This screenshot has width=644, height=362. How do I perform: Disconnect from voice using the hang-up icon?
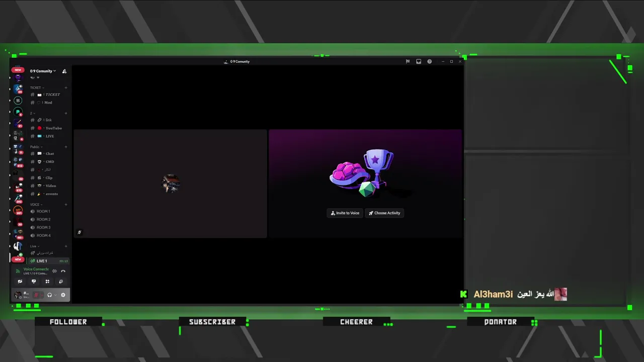point(63,271)
